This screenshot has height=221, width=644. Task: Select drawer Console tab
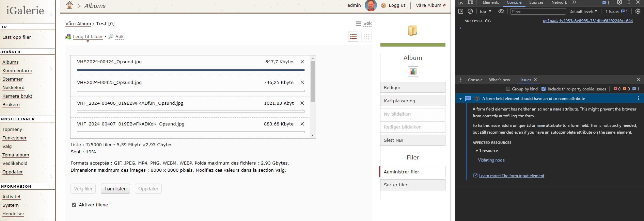(x=475, y=80)
